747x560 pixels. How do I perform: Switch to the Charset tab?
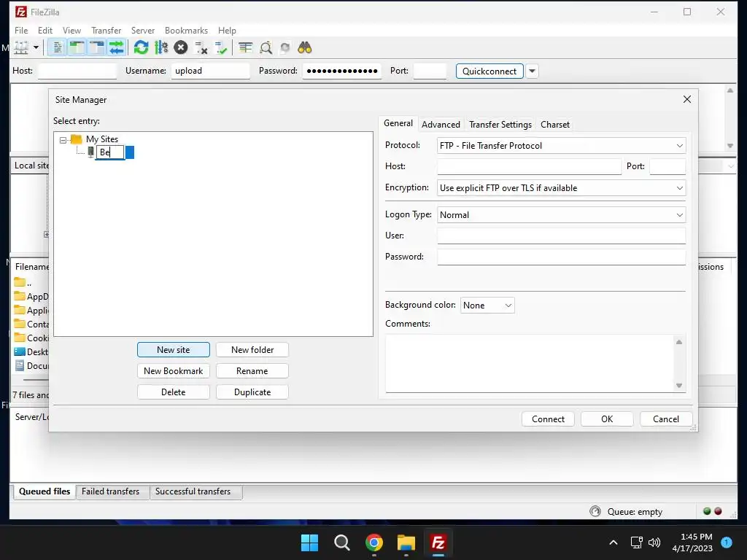click(x=555, y=124)
